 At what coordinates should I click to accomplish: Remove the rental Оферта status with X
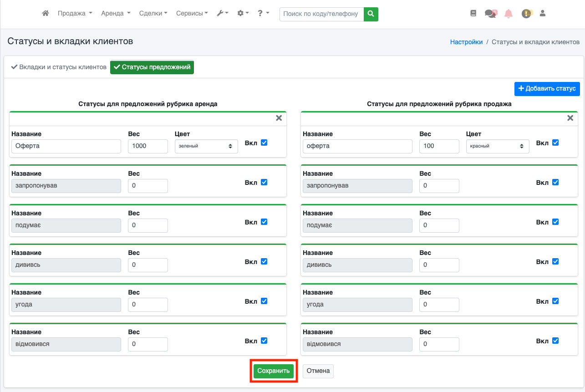[x=279, y=118]
